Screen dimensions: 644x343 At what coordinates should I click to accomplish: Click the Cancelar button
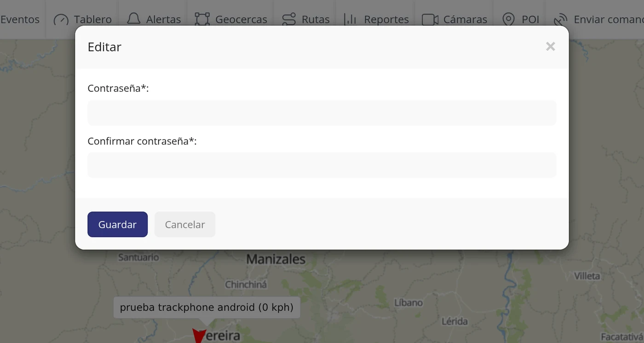(x=185, y=224)
